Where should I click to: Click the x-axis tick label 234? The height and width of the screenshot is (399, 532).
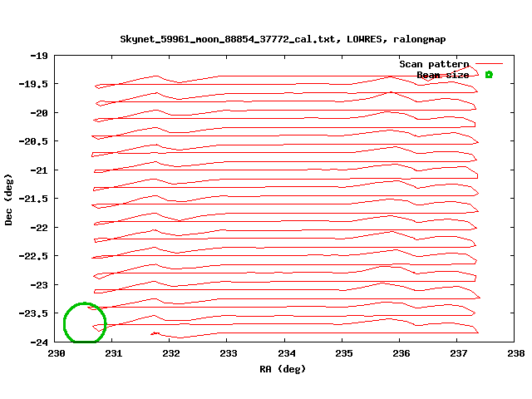[x=287, y=353]
